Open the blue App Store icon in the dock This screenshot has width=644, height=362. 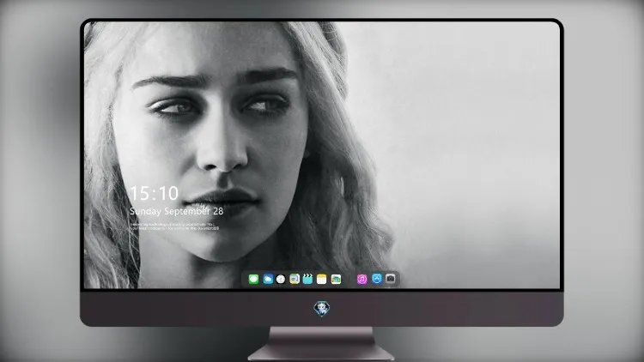[x=377, y=279]
